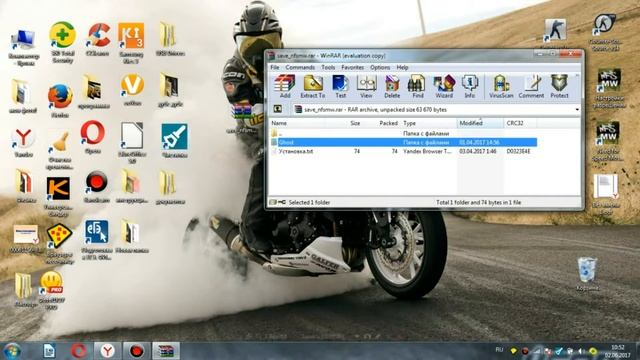Open the Commands menu
640x360 pixels.
pyautogui.click(x=300, y=67)
